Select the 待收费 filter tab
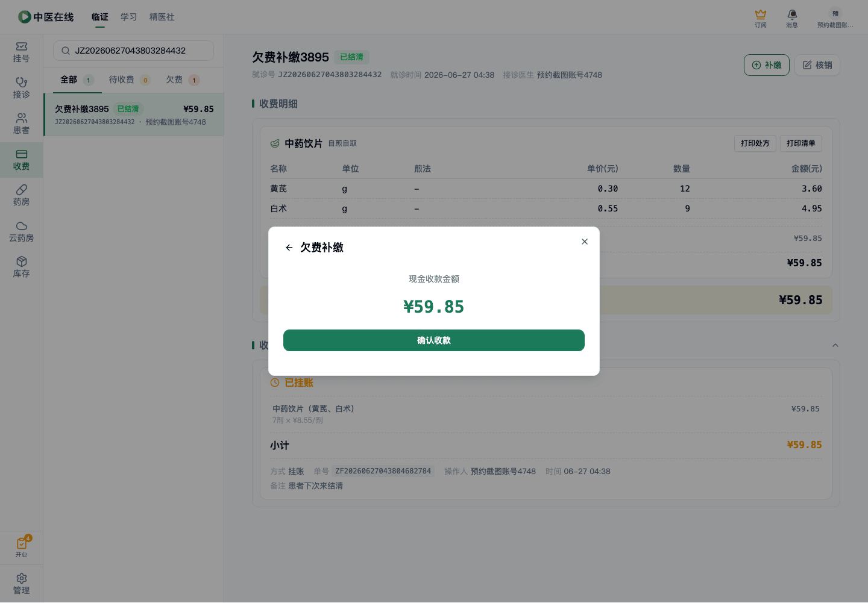Image resolution: width=868 pixels, height=603 pixels. (130, 80)
